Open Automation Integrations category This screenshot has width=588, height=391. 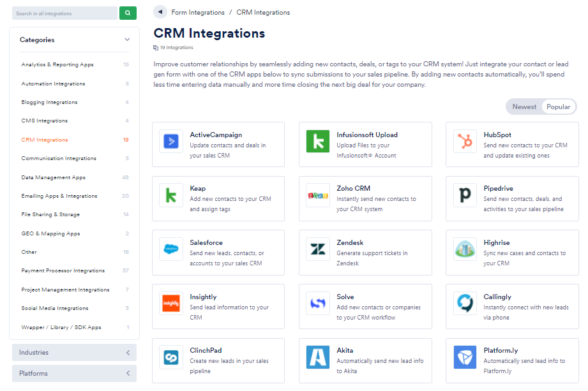[x=74, y=84]
